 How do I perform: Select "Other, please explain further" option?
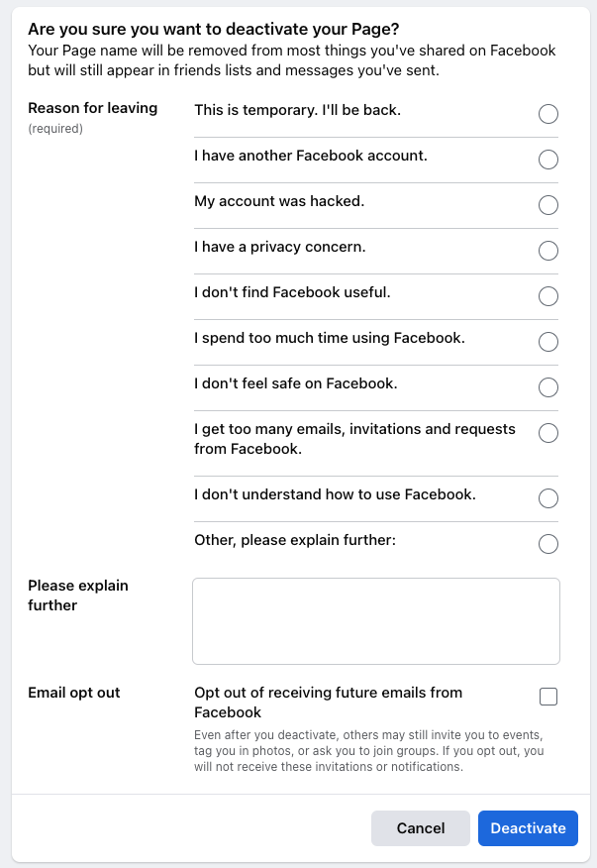(x=548, y=544)
